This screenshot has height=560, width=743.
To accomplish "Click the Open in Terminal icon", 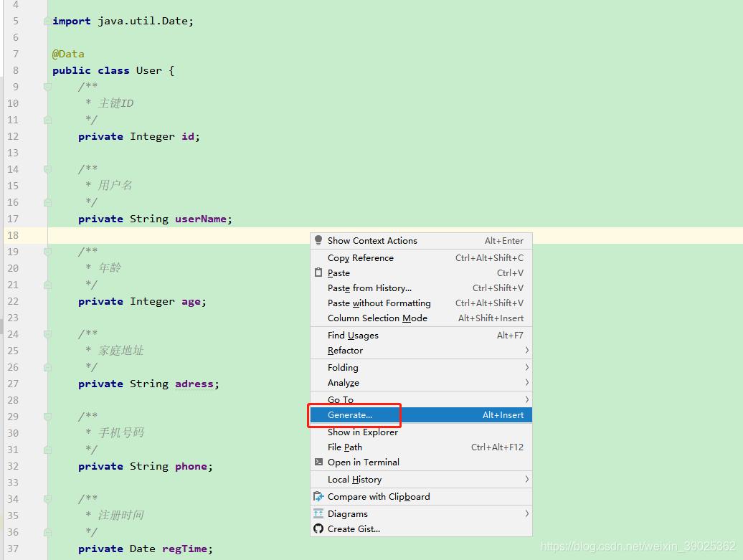I will tap(318, 462).
